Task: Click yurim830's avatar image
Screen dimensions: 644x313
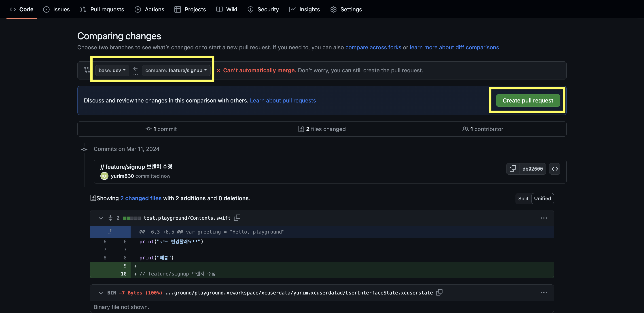Action: coord(104,176)
